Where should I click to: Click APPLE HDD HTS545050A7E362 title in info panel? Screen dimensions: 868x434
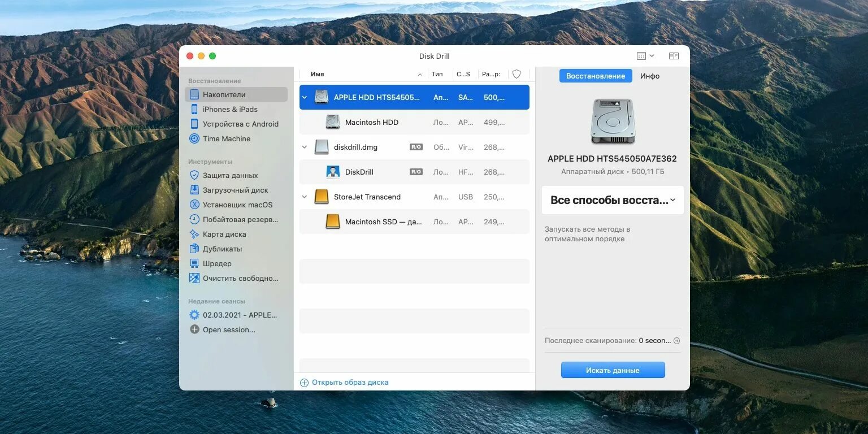612,159
